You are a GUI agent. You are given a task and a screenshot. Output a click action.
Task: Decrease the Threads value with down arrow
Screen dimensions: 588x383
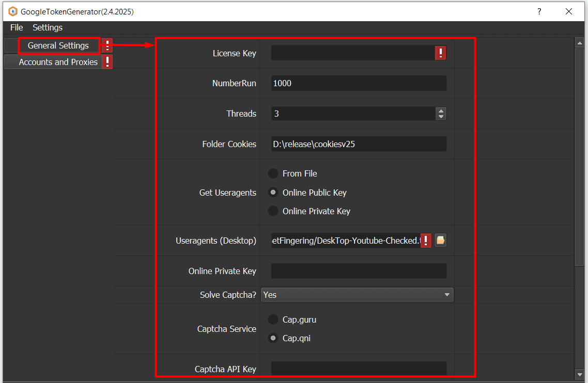(x=441, y=117)
